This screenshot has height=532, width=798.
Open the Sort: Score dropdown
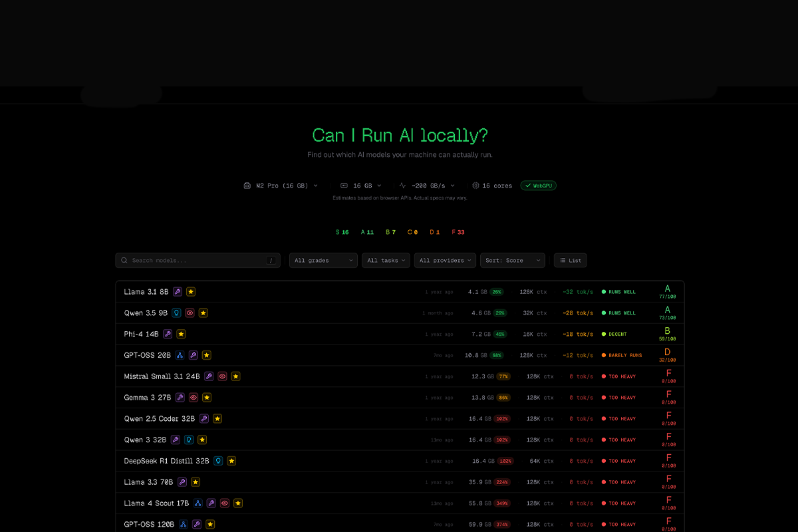click(x=513, y=260)
